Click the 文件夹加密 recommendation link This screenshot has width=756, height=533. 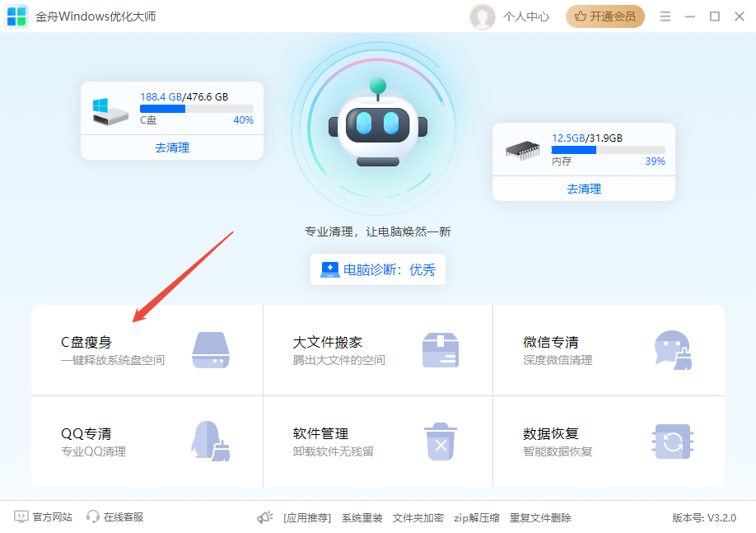point(418,518)
